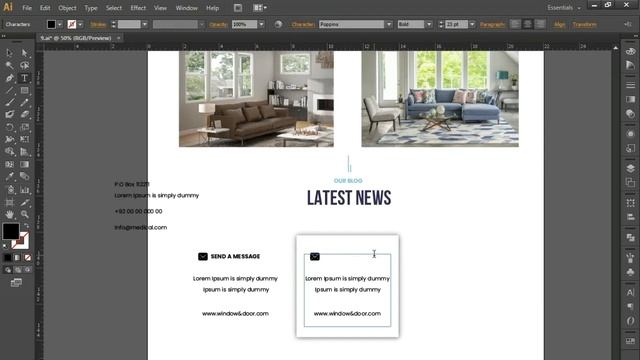This screenshot has height=360, width=640.
Task: Pick the Pencil tool
Action: click(x=24, y=102)
